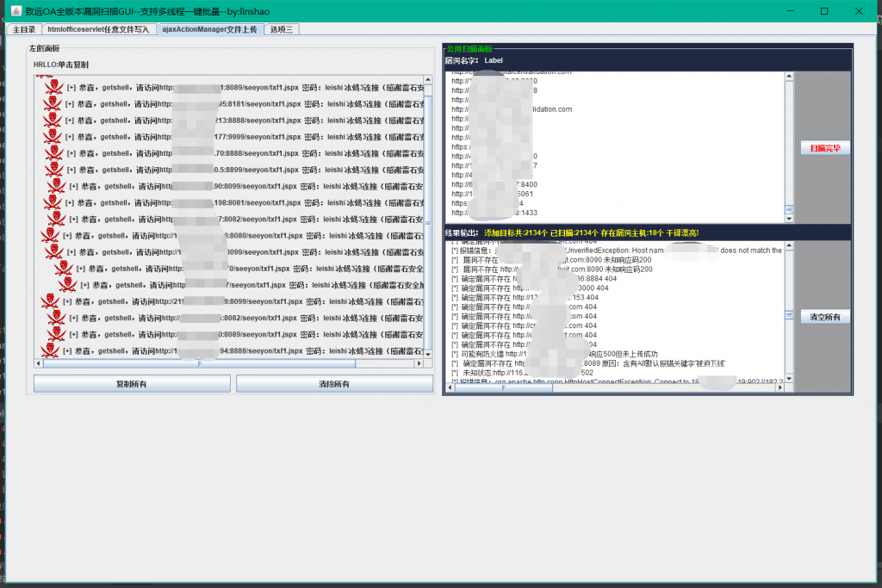Select skull icon of the 7:8082 row

[56, 219]
